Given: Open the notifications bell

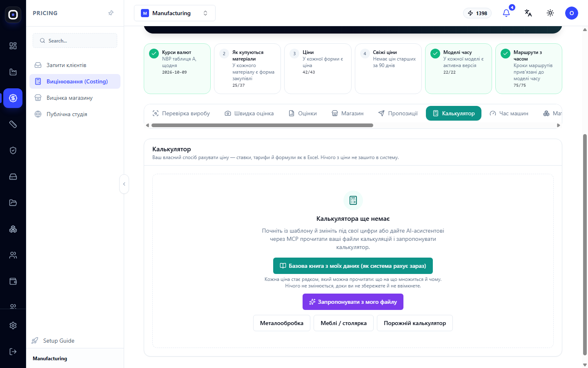Looking at the screenshot, I should (506, 13).
